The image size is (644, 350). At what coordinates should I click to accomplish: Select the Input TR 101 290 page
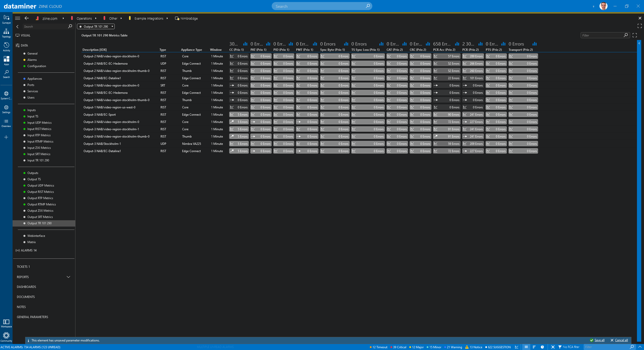tap(38, 160)
